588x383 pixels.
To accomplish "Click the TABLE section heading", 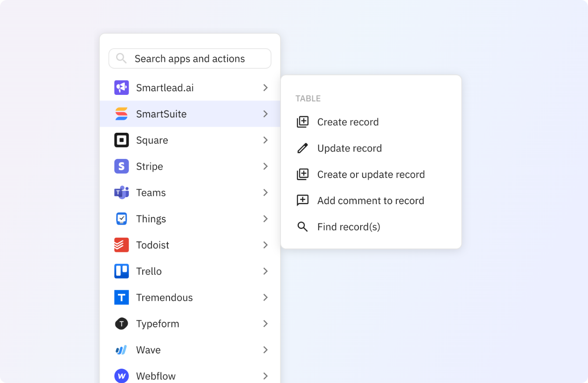I will 308,99.
